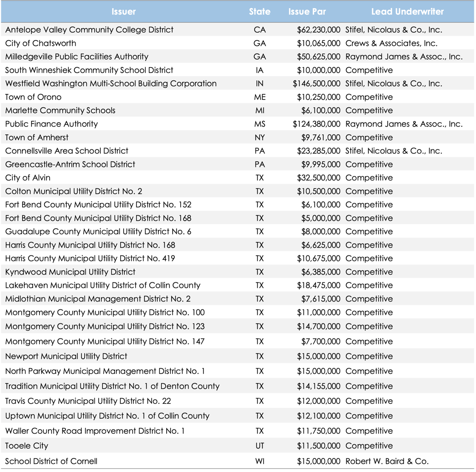Select the $146,500,000 issue par amount

click(316, 83)
